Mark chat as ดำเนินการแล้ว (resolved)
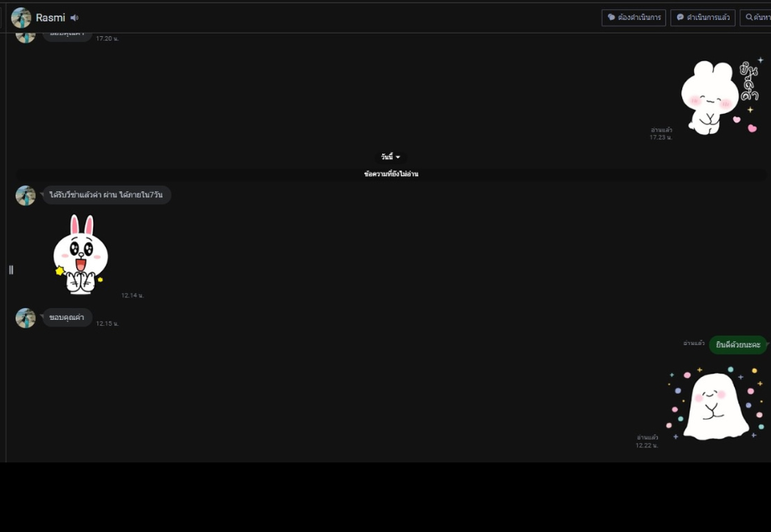The height and width of the screenshot is (532, 771). click(702, 18)
